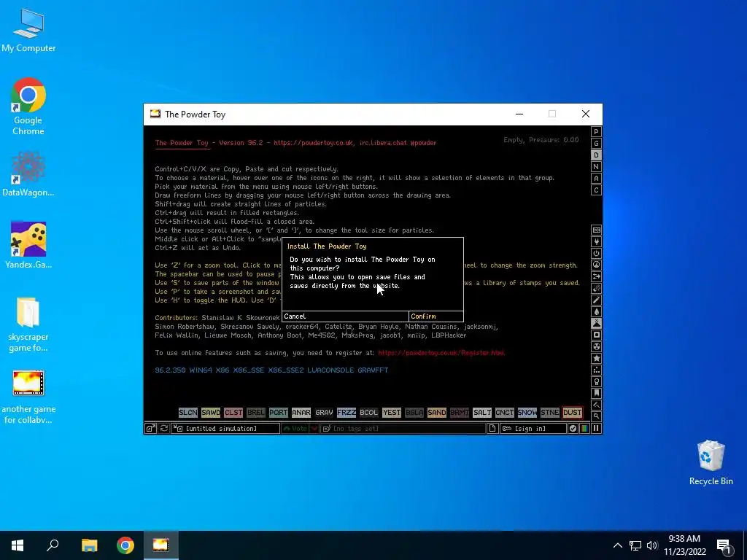This screenshot has height=560, width=747.
Task: Cancel the Install The Powder Toy dialog
Action: pyautogui.click(x=345, y=316)
